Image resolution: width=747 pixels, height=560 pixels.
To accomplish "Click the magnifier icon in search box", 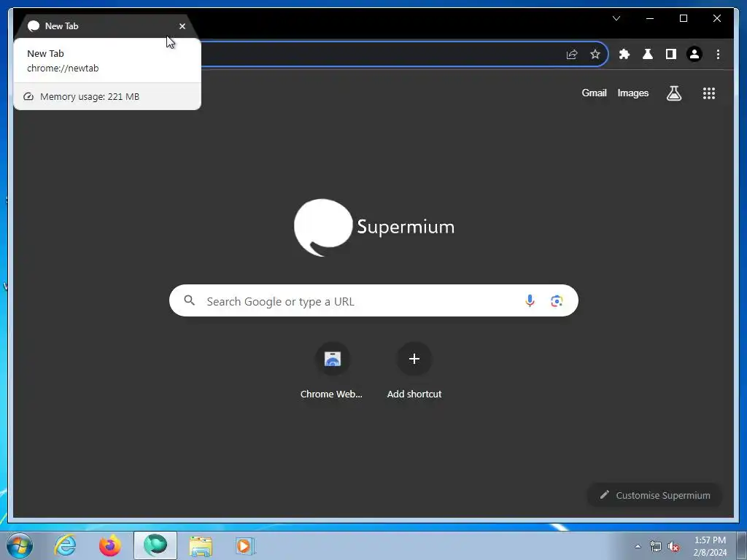I will click(x=190, y=300).
